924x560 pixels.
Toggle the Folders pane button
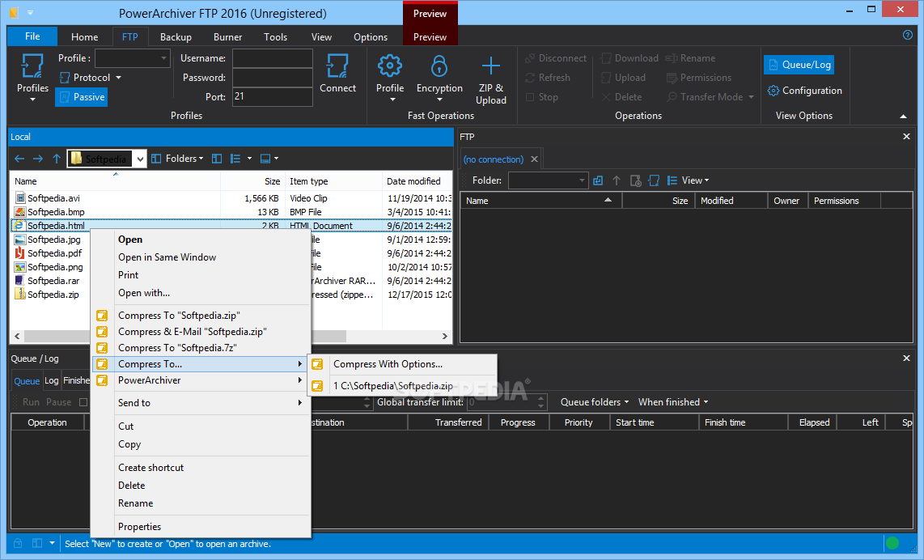[x=176, y=159]
